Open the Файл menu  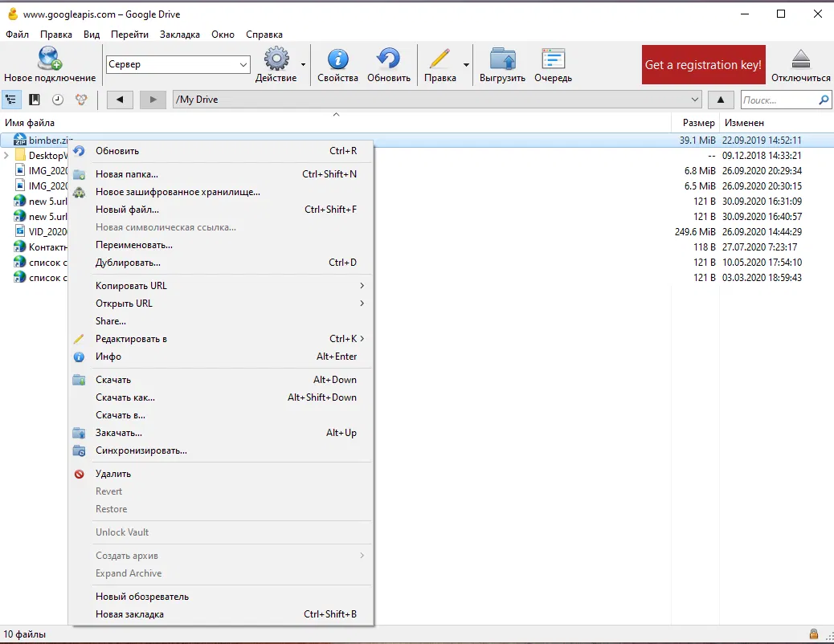coord(17,35)
